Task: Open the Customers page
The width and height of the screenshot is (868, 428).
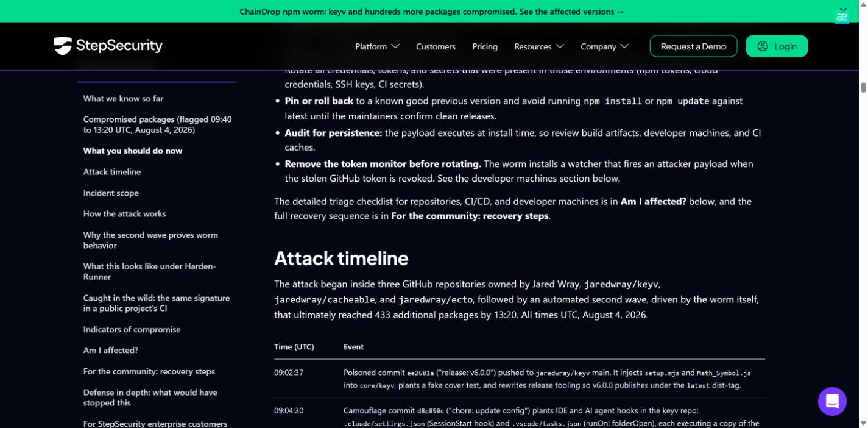Action: [436, 46]
